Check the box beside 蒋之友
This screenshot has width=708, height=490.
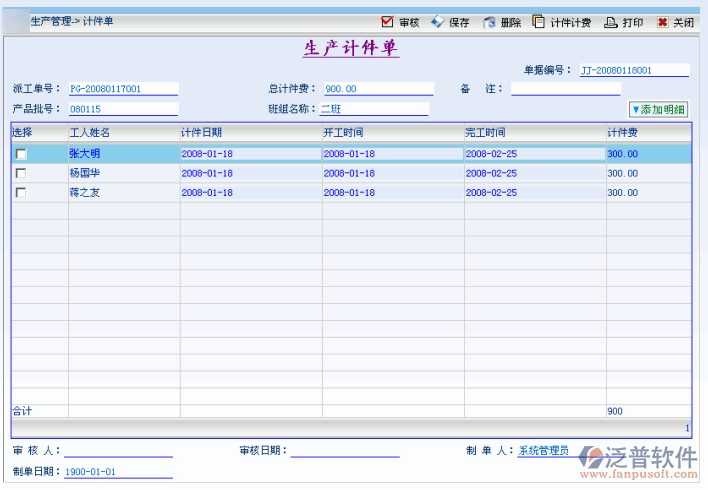click(21, 193)
